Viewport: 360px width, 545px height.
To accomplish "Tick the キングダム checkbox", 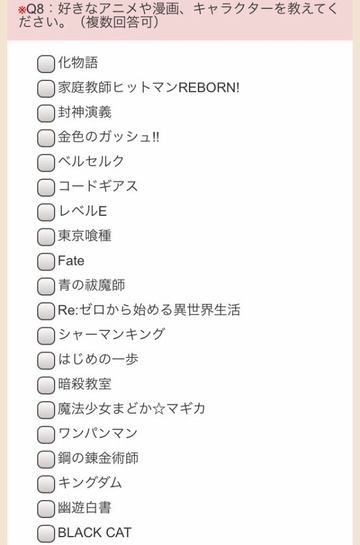I will click(x=46, y=484).
